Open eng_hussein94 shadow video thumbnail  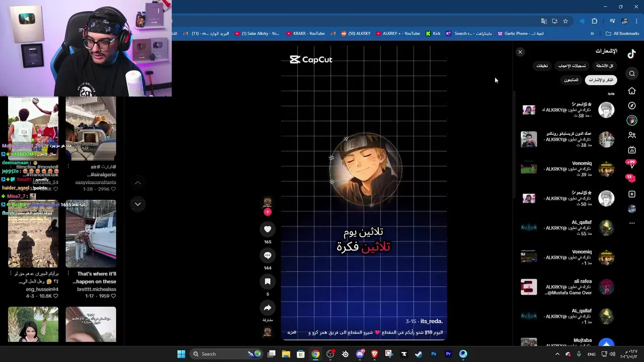(x=33, y=234)
